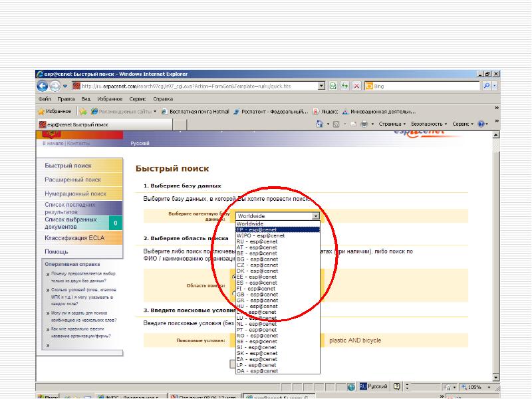
Task: Click the Print icon in command bar
Action: pyautogui.click(x=364, y=124)
